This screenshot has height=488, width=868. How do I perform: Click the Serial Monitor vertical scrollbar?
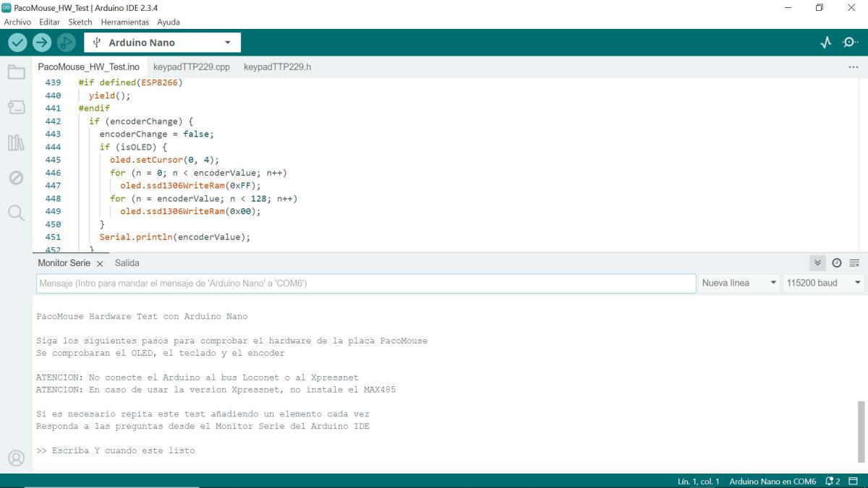(861, 431)
